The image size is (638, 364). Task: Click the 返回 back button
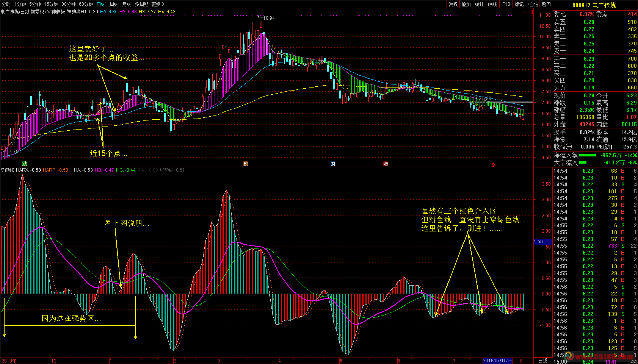(x=546, y=4)
